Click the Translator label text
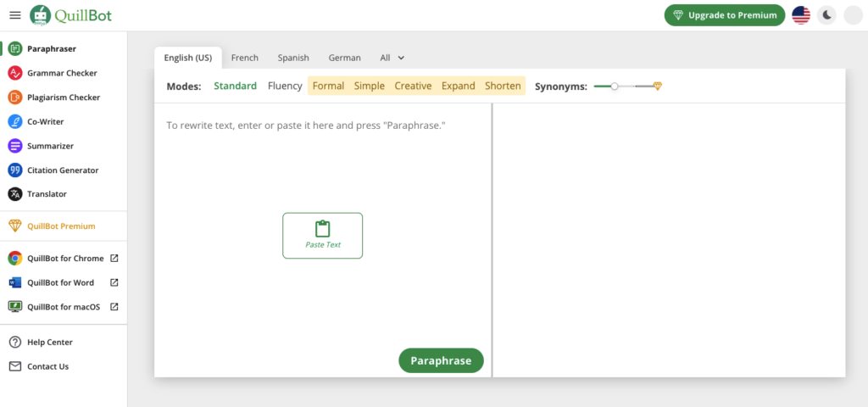 tap(47, 194)
